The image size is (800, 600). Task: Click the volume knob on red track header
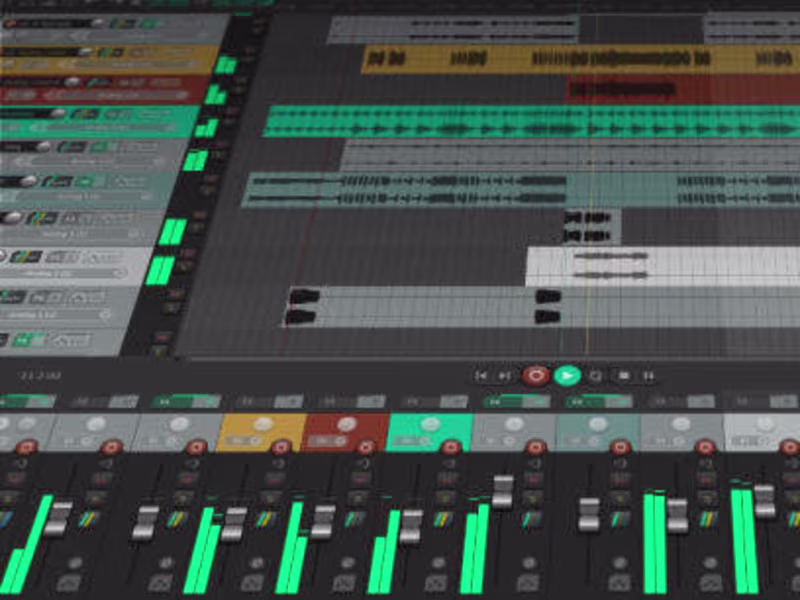pyautogui.click(x=72, y=82)
